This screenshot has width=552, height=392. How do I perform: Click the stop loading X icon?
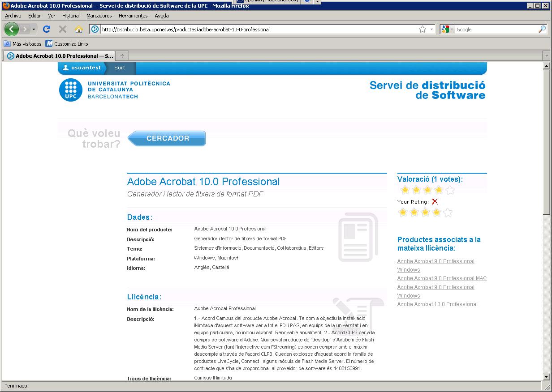click(63, 29)
